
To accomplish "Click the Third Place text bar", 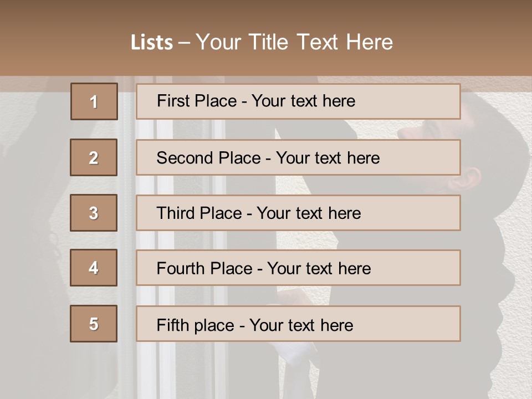I will click(x=298, y=213).
